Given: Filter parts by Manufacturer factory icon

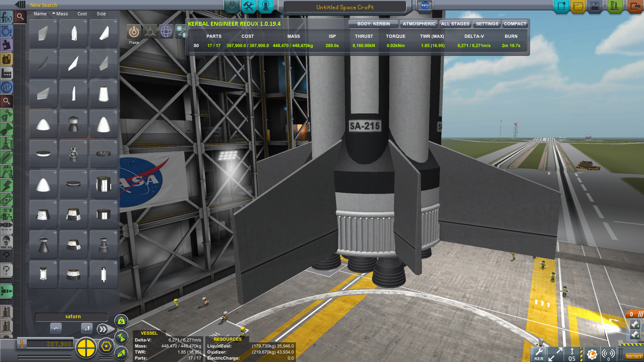Looking at the screenshot, I should pos(6,73).
